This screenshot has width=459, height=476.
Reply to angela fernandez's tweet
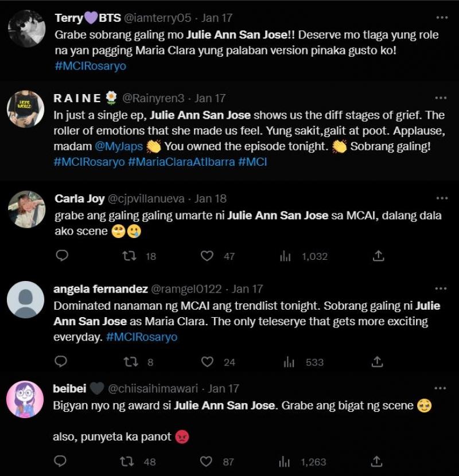point(61,362)
